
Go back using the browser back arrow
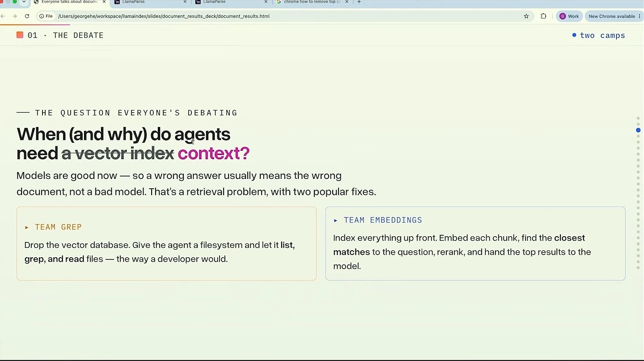(x=3, y=16)
